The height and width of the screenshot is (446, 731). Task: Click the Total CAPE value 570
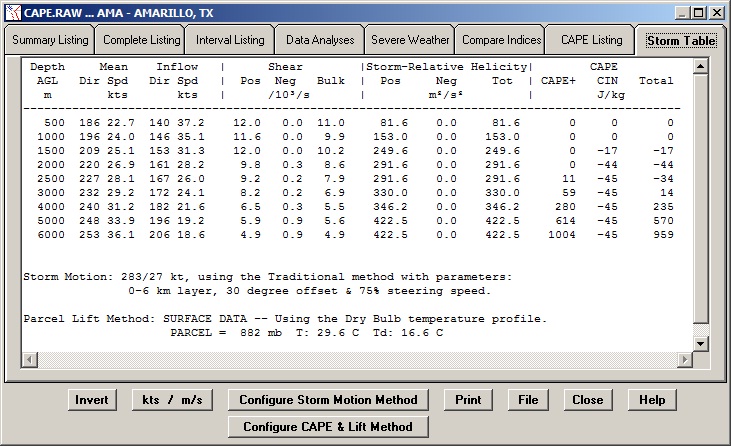[663, 221]
